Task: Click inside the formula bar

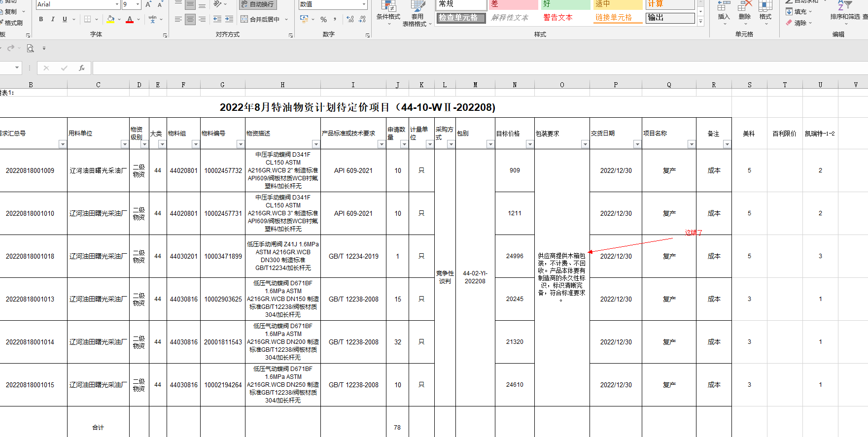Action: (480, 68)
